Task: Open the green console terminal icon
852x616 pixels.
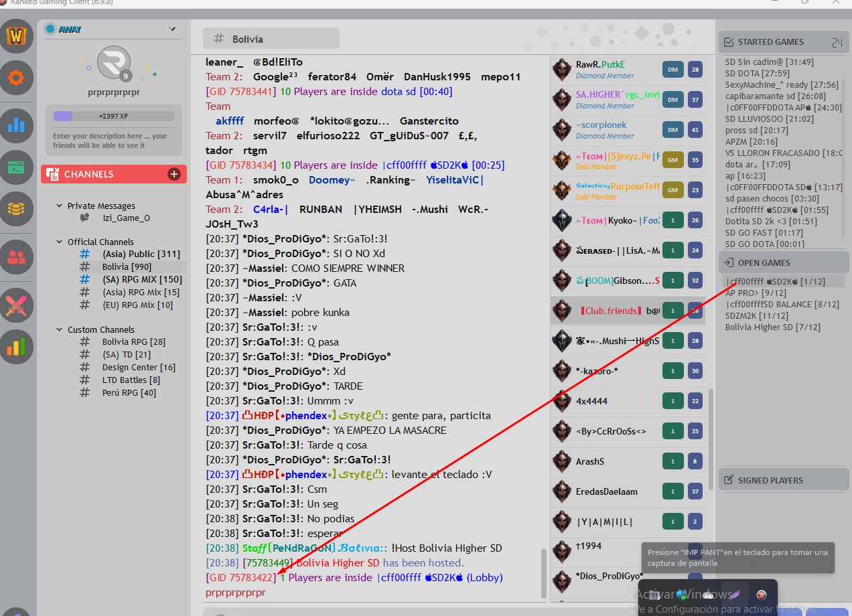Action: pyautogui.click(x=17, y=167)
